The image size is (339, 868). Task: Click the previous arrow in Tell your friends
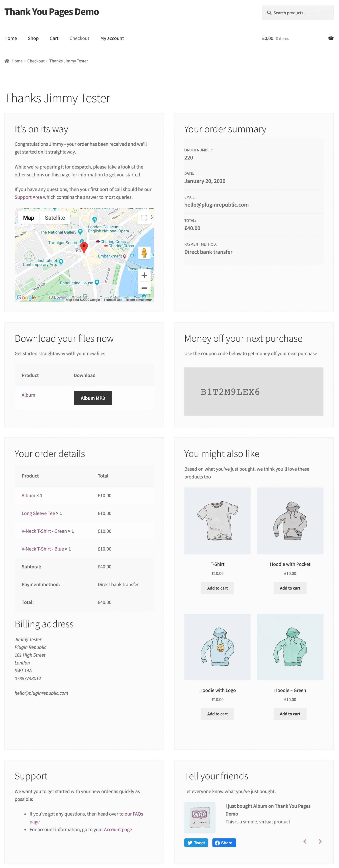[x=305, y=841]
